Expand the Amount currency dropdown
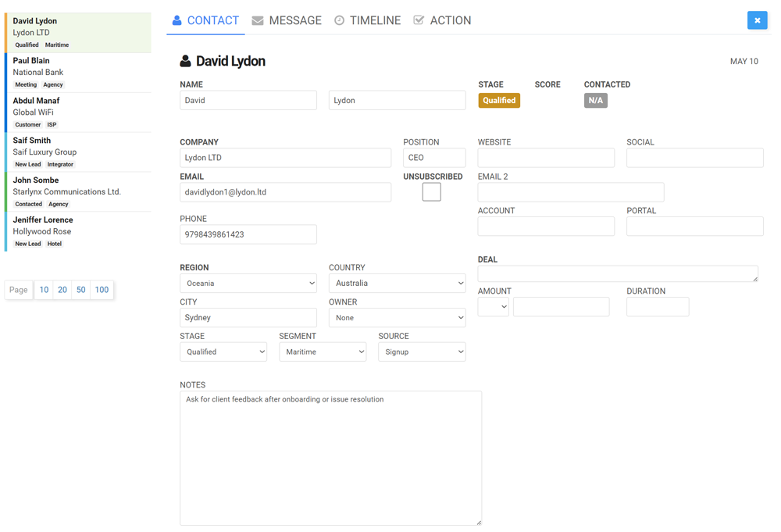The image size is (781, 532). click(x=493, y=307)
